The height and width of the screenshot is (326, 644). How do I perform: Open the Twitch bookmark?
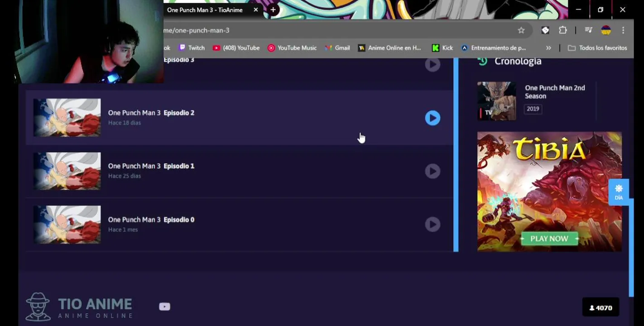click(x=192, y=48)
